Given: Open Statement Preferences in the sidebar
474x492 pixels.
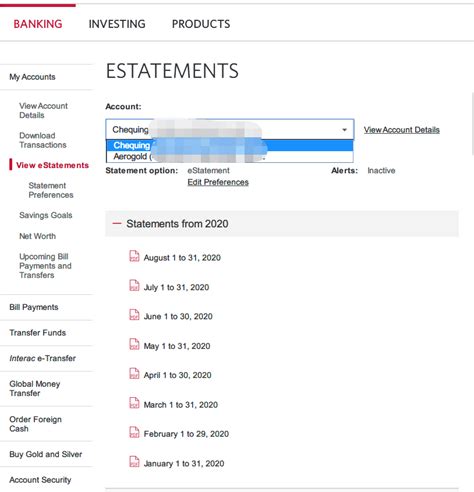Looking at the screenshot, I should point(51,190).
